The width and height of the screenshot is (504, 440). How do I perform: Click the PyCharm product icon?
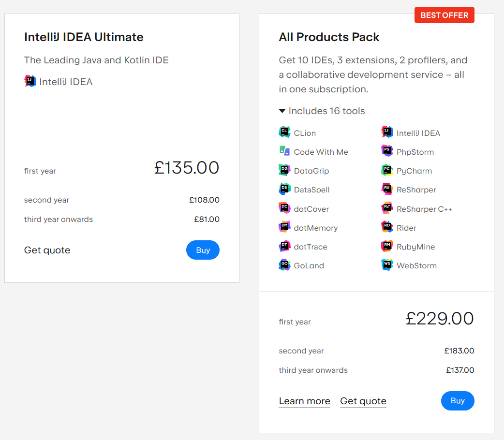[x=387, y=170]
